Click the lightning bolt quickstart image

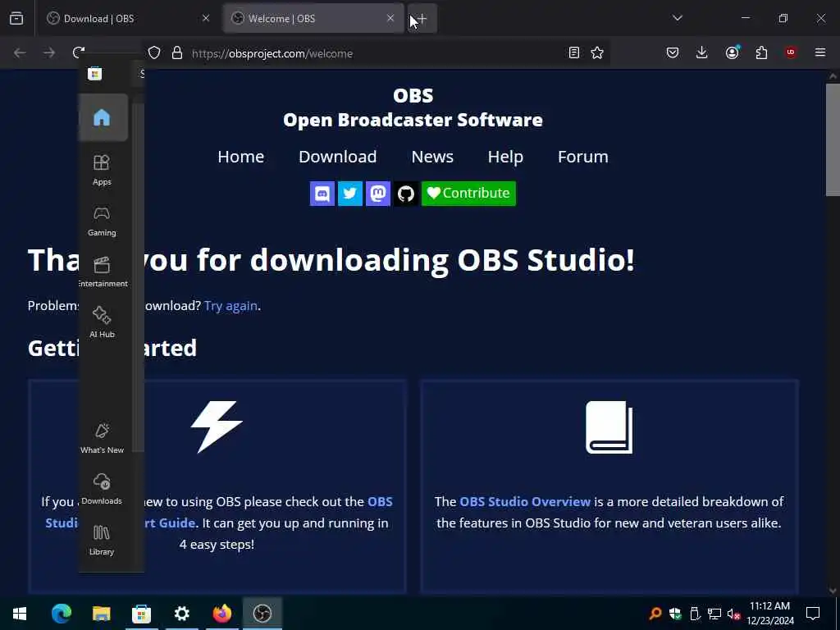[x=217, y=427]
